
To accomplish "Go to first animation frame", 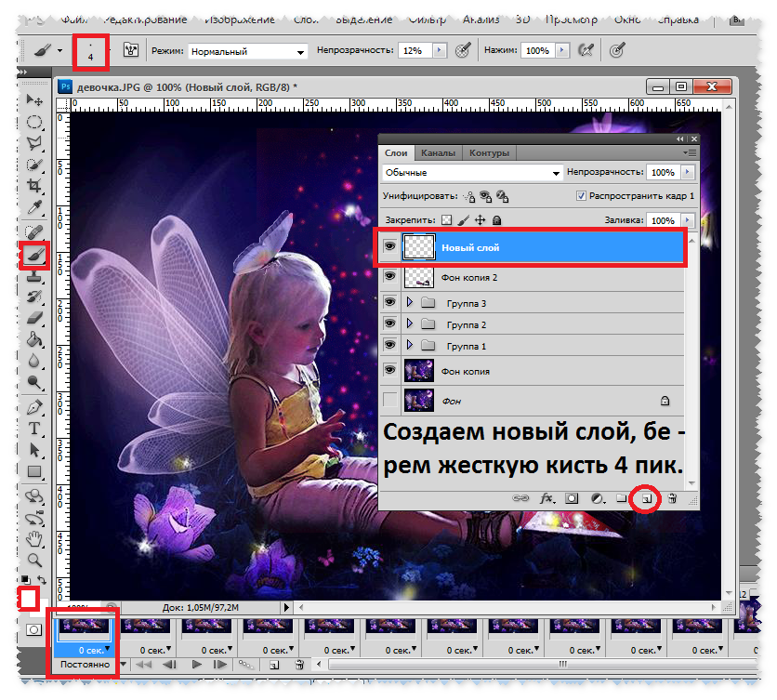I will [144, 665].
